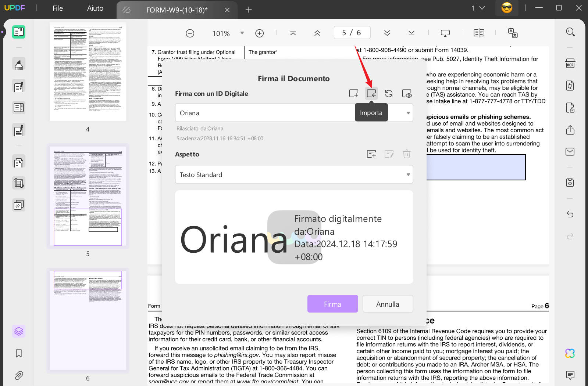Change the page display layout

pos(479,33)
